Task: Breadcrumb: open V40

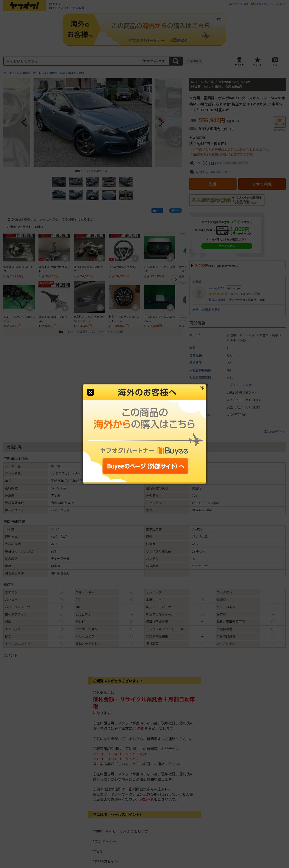Action: click(81, 73)
